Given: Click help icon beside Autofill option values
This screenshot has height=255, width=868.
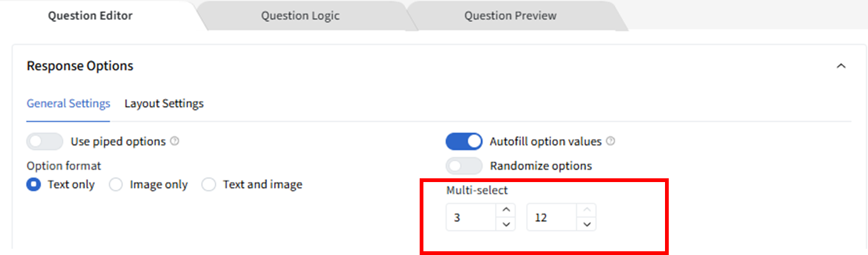Looking at the screenshot, I should 611,142.
